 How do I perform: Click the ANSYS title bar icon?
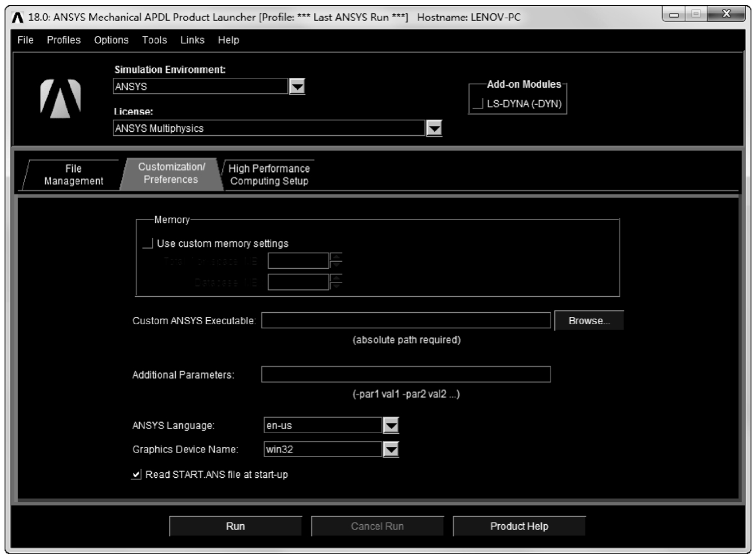18,17
